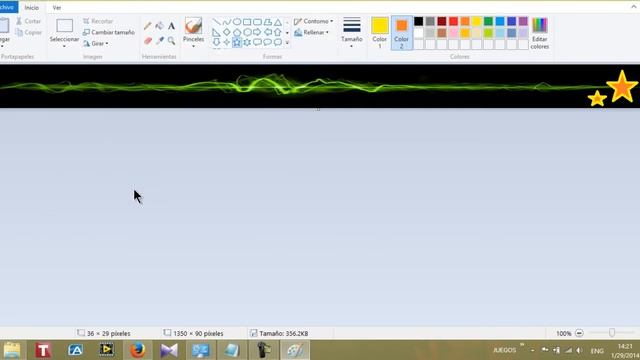Activate the Color 1 selector
640x360 pixels.
(x=380, y=33)
